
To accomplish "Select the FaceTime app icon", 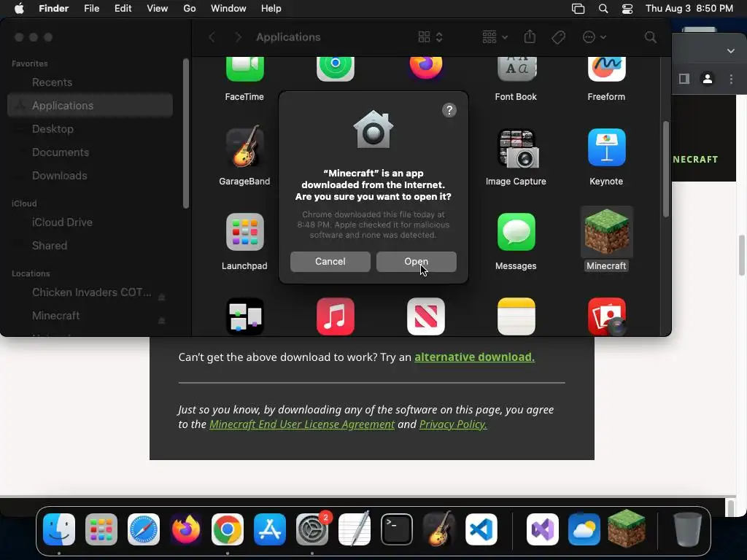I will point(244,69).
